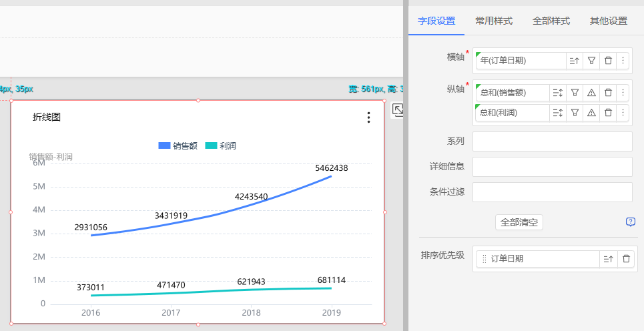644x331 pixels.
Task: Click the help icon beside 全部清空
Action: point(630,222)
